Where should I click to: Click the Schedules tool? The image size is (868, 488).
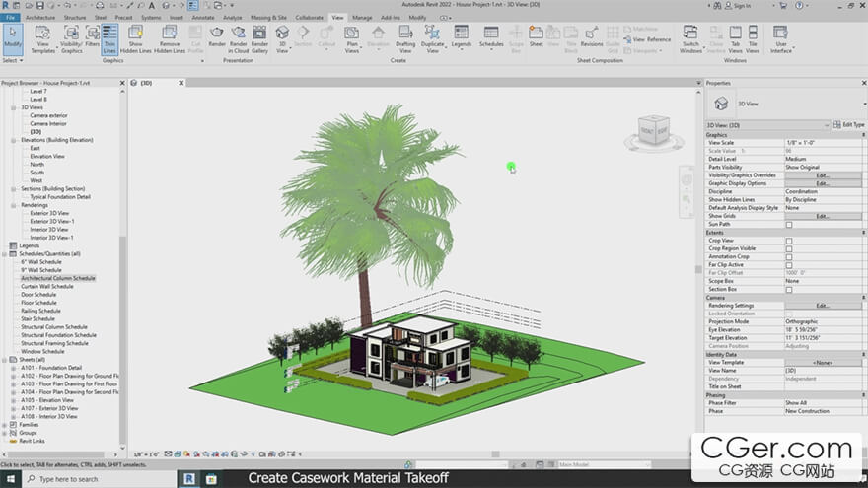pos(491,36)
